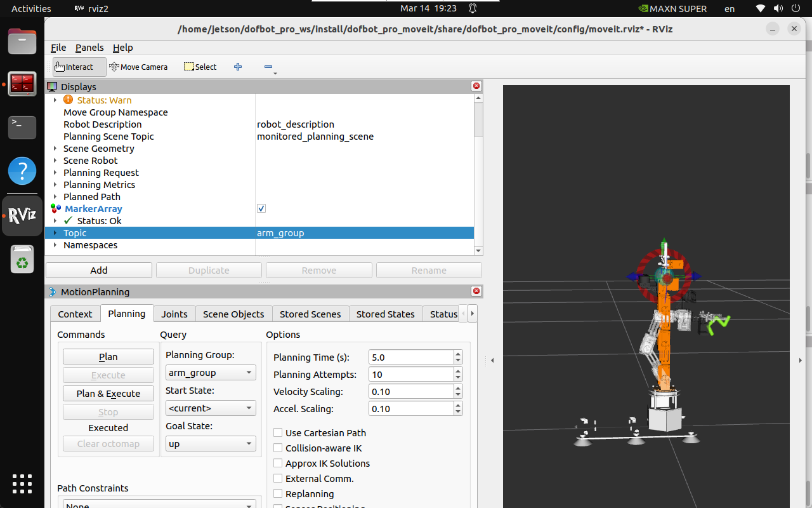The image size is (812, 508).
Task: Open the Goal State dropdown
Action: [x=211, y=443]
